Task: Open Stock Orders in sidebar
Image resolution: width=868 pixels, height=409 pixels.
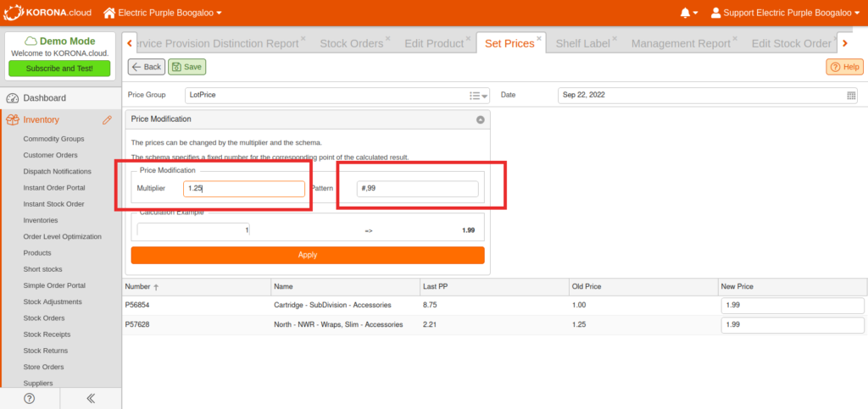Action: [x=44, y=318]
